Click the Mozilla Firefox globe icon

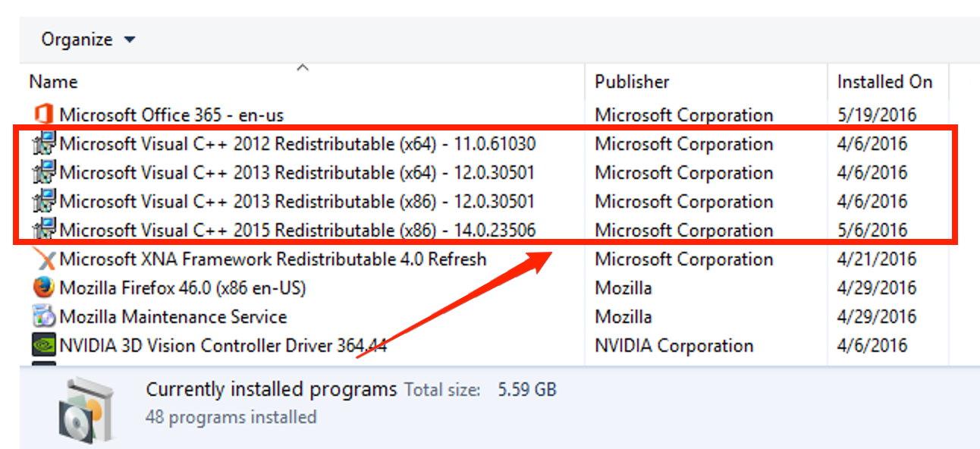pos(44,287)
